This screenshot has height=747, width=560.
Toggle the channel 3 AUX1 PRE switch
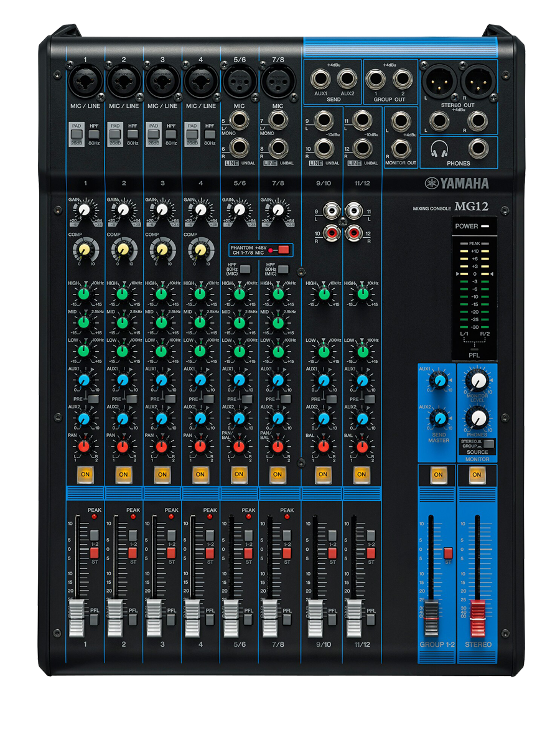pyautogui.click(x=170, y=398)
